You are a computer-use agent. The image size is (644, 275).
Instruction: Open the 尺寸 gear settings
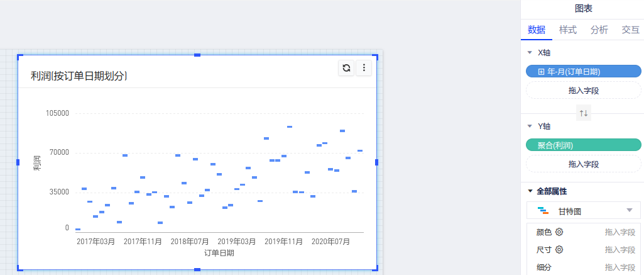[x=559, y=249]
